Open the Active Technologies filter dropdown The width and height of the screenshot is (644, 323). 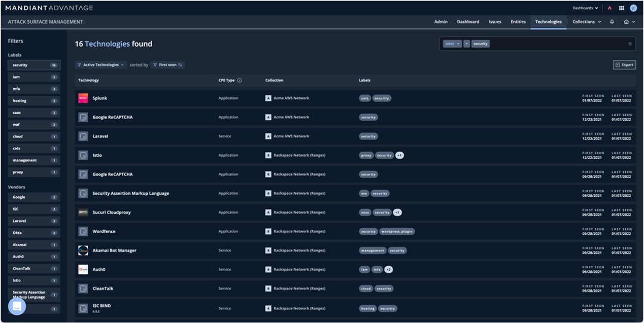coord(100,65)
